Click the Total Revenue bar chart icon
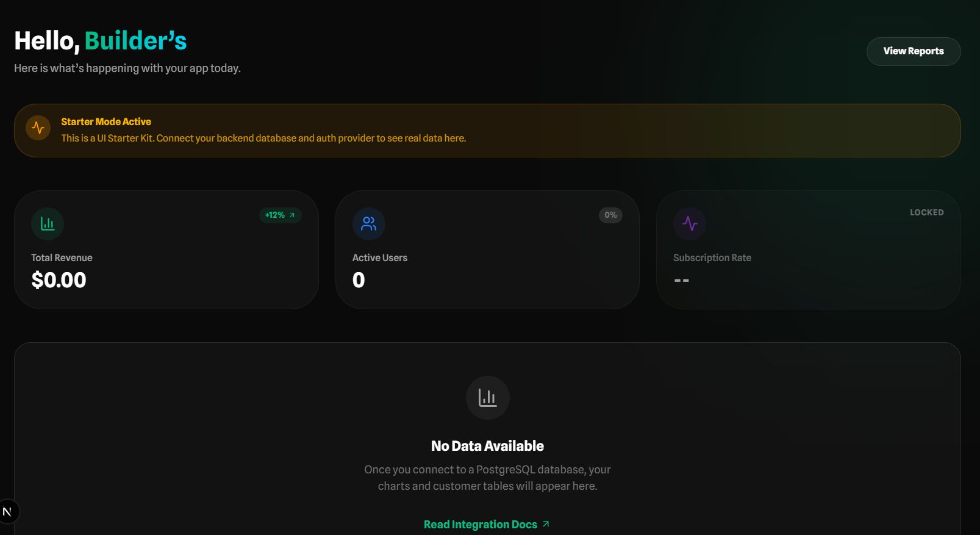The height and width of the screenshot is (535, 980). pos(48,224)
